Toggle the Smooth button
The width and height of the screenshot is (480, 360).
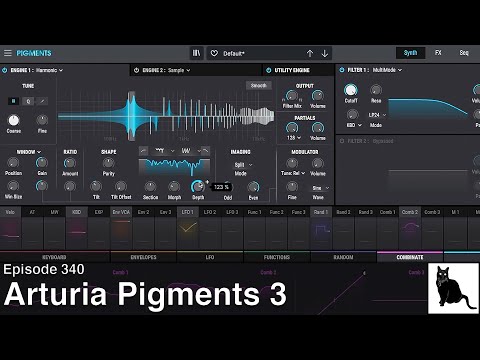(259, 86)
